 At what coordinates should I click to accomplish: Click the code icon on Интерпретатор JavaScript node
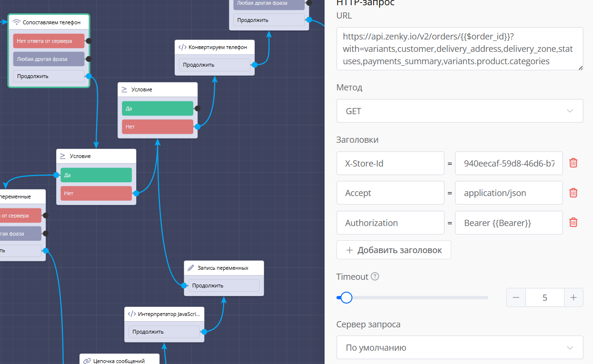(132, 314)
